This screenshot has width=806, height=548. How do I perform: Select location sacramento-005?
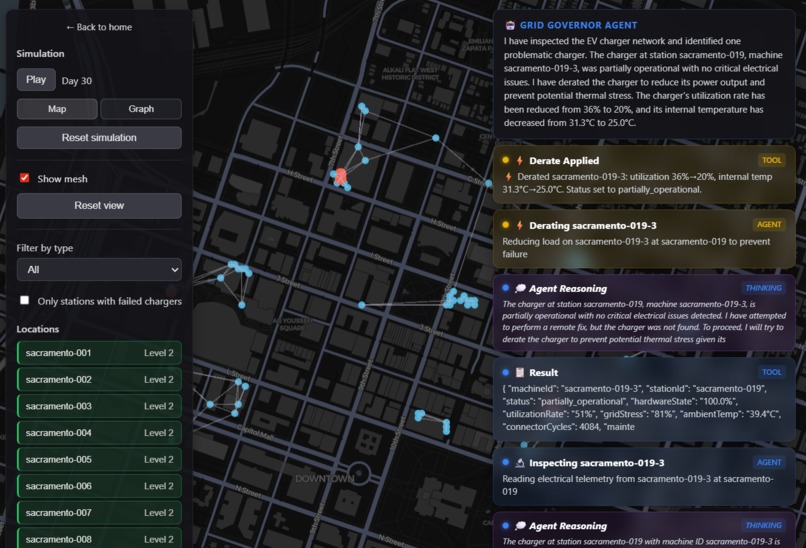click(99, 460)
